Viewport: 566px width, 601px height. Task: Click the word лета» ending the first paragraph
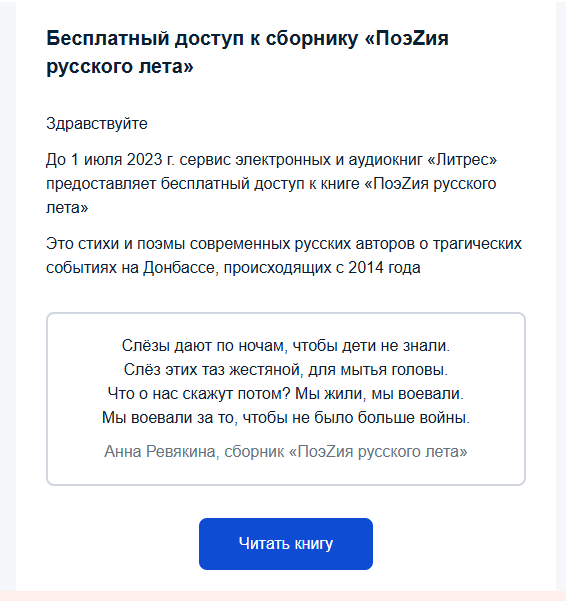[67, 208]
